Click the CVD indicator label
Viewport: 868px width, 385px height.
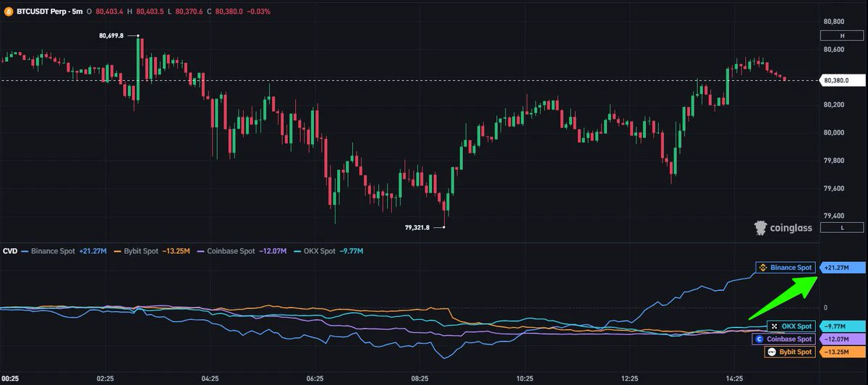(x=10, y=251)
